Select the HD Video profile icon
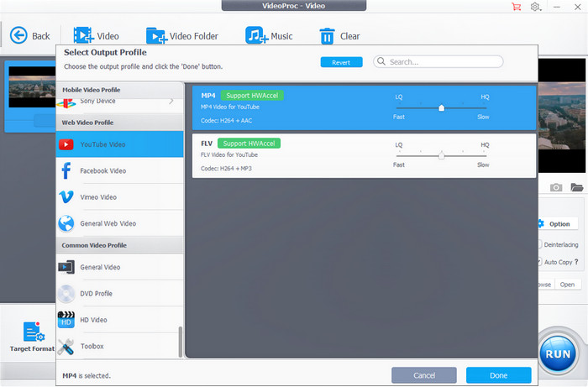The image size is (588, 387). tap(66, 320)
